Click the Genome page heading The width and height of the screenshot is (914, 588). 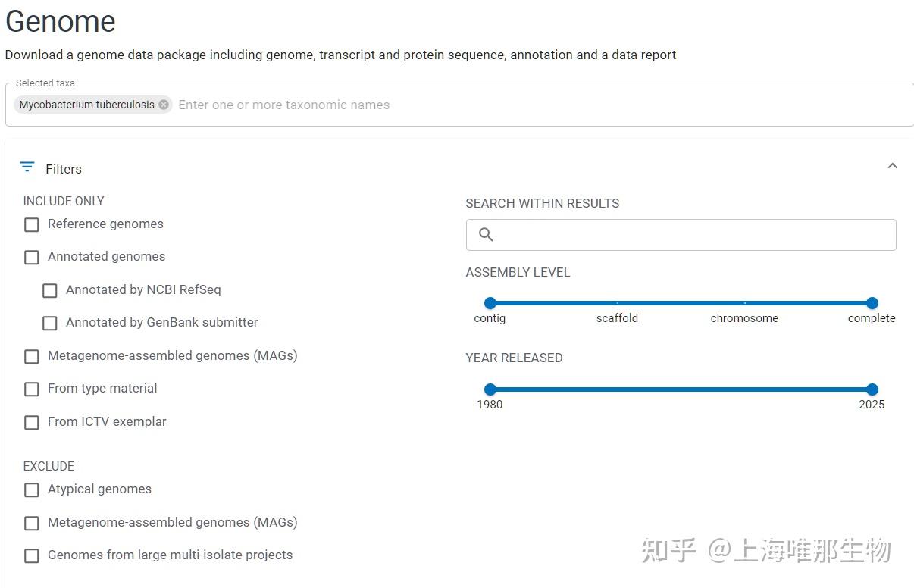coord(60,21)
